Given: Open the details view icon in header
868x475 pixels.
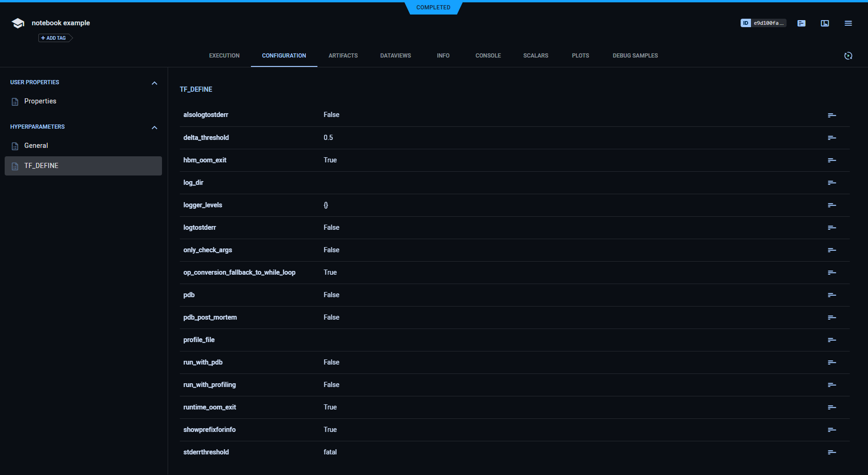Looking at the screenshot, I should [x=801, y=23].
